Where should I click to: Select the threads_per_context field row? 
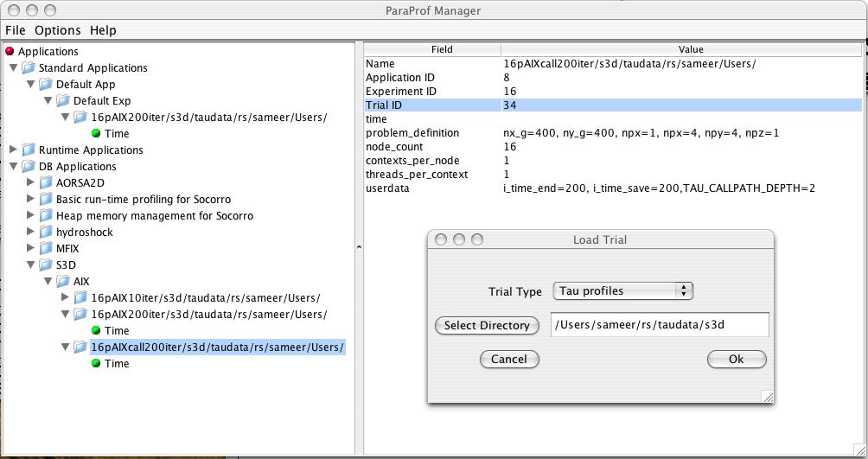coord(613,175)
